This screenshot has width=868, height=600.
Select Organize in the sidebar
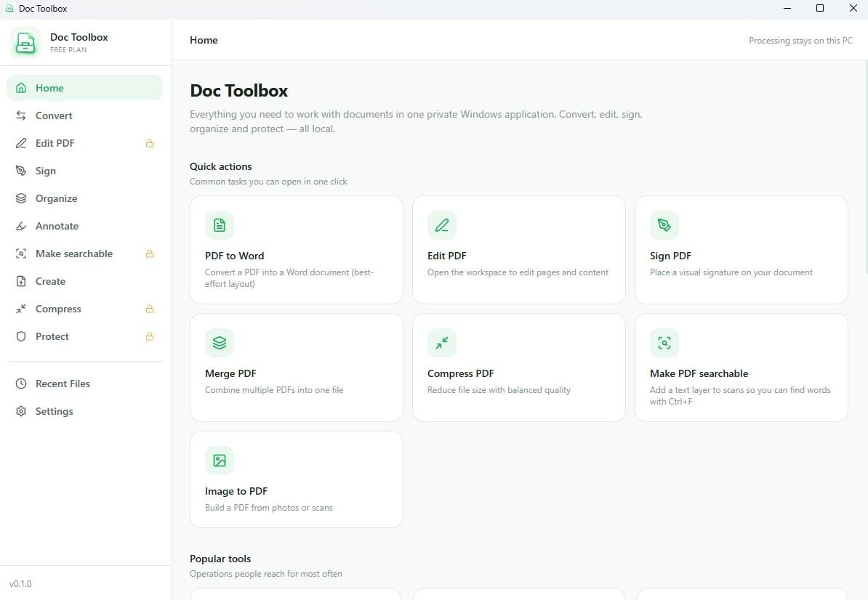pos(85,198)
